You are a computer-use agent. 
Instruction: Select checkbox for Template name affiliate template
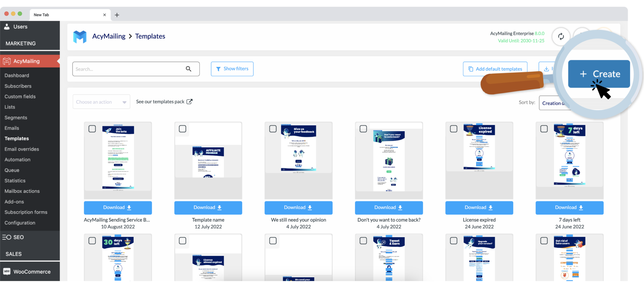(x=182, y=129)
